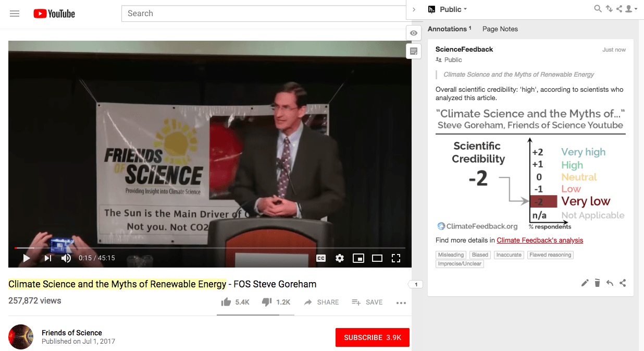Viewport: 644px width, 351px height.
Task: Open the YouTube hamburger guide menu
Action: pos(15,14)
